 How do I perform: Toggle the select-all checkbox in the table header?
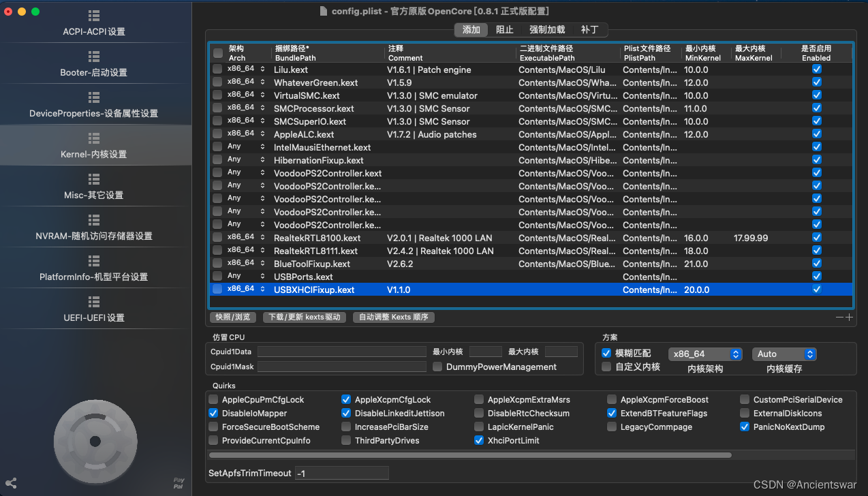217,53
